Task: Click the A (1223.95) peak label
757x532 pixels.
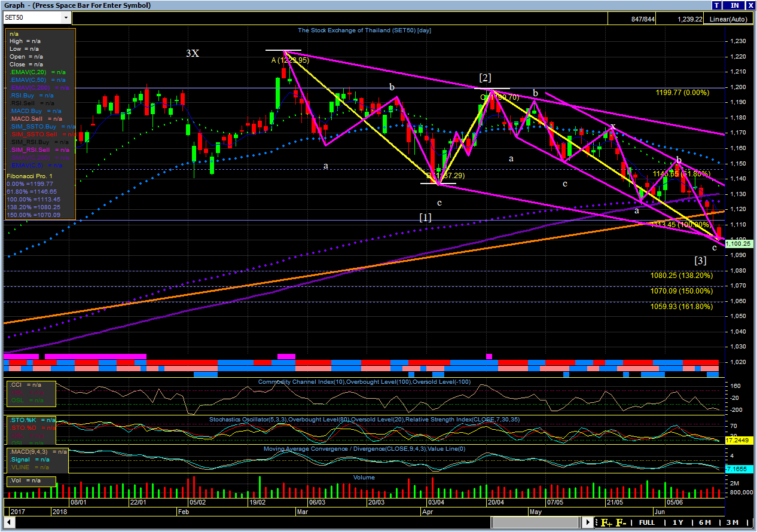Action: click(x=290, y=60)
